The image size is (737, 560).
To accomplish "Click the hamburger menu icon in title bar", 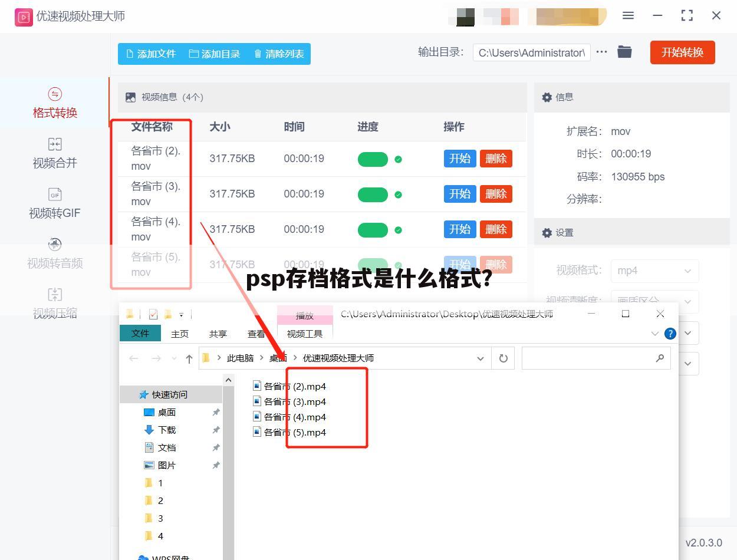I will click(628, 16).
